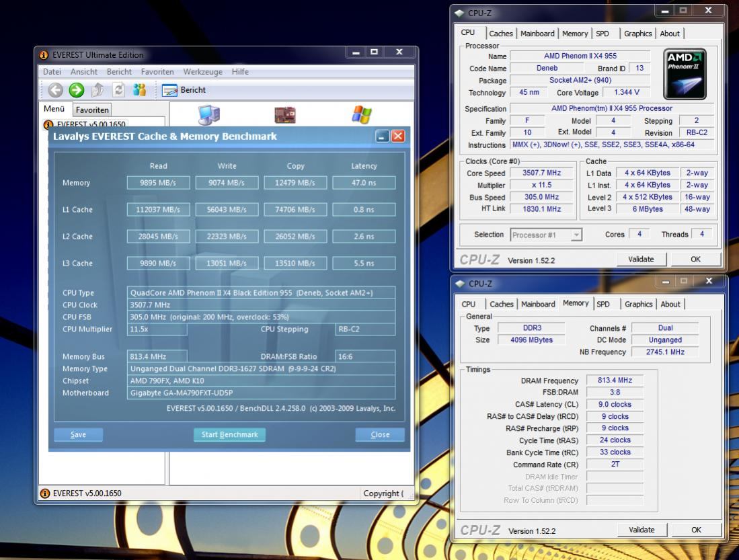This screenshot has width=739, height=560.
Task: Click the Core Voltage value 1.344 V
Action: tap(626, 92)
